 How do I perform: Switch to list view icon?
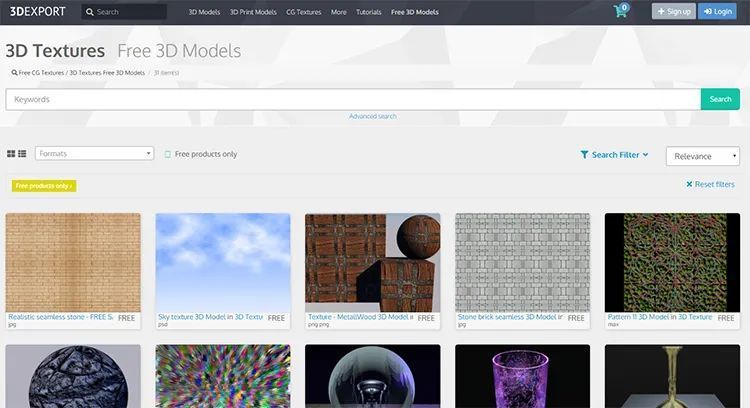point(22,154)
